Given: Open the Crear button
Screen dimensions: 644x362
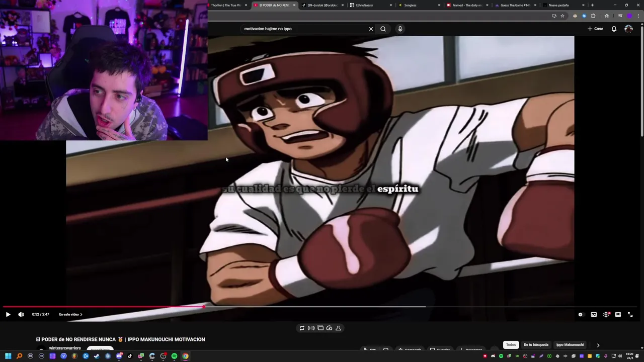Looking at the screenshot, I should [x=595, y=29].
